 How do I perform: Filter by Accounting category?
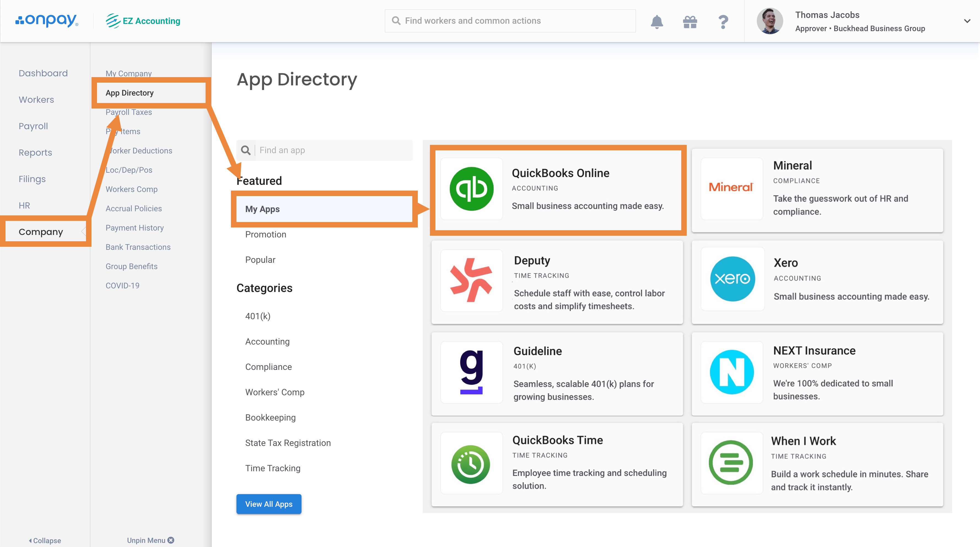coord(267,341)
